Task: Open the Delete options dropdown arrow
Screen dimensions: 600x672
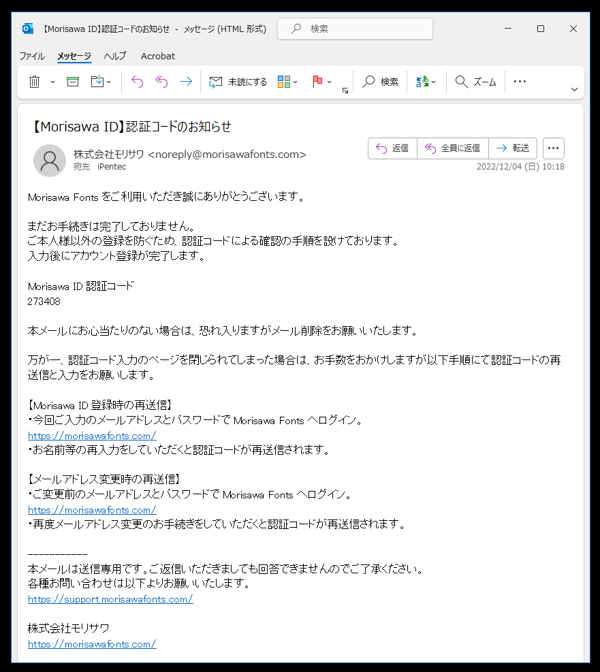Action: 53,82
